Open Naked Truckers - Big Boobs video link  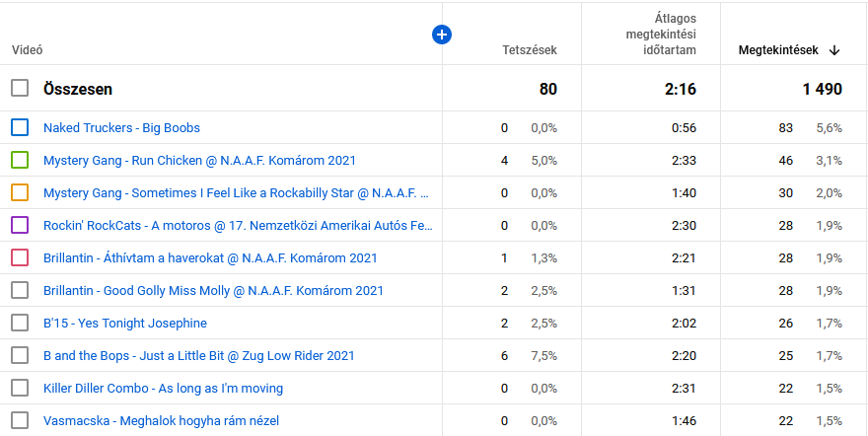point(121,128)
